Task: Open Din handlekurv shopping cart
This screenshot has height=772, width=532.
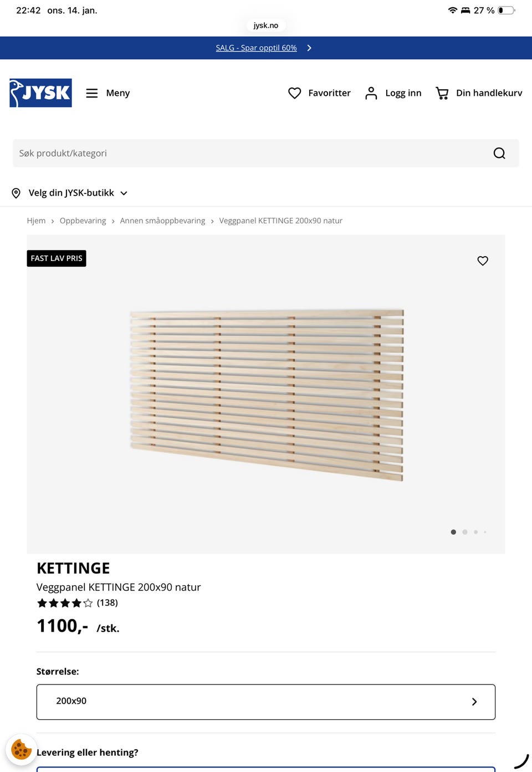Action: 442,93
